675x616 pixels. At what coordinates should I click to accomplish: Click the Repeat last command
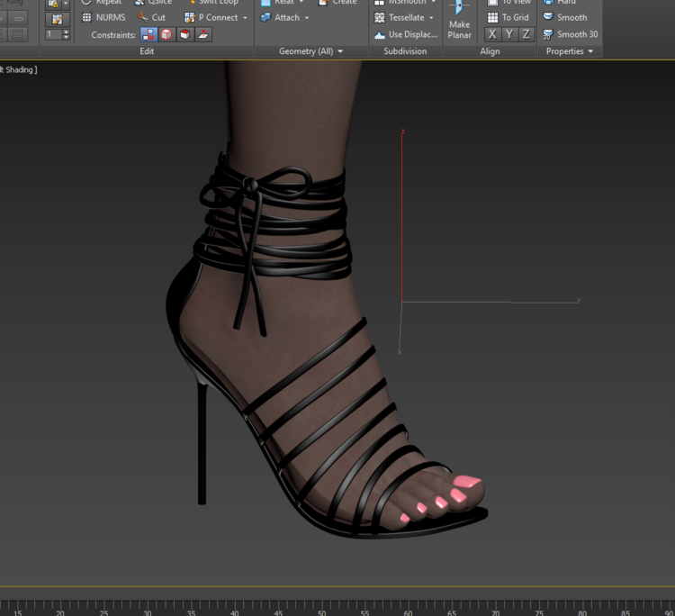103,2
